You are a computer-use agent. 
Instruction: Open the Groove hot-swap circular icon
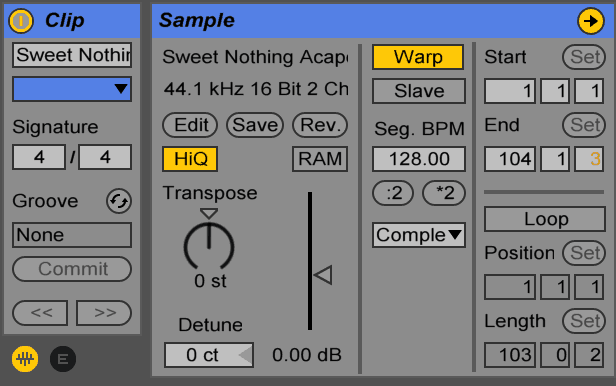coord(119,201)
